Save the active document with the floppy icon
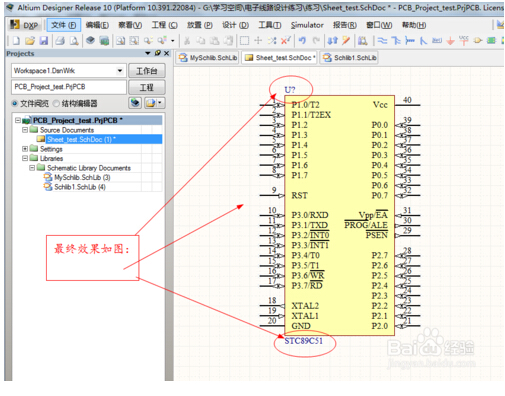The height and width of the screenshot is (396, 505). (x=44, y=41)
